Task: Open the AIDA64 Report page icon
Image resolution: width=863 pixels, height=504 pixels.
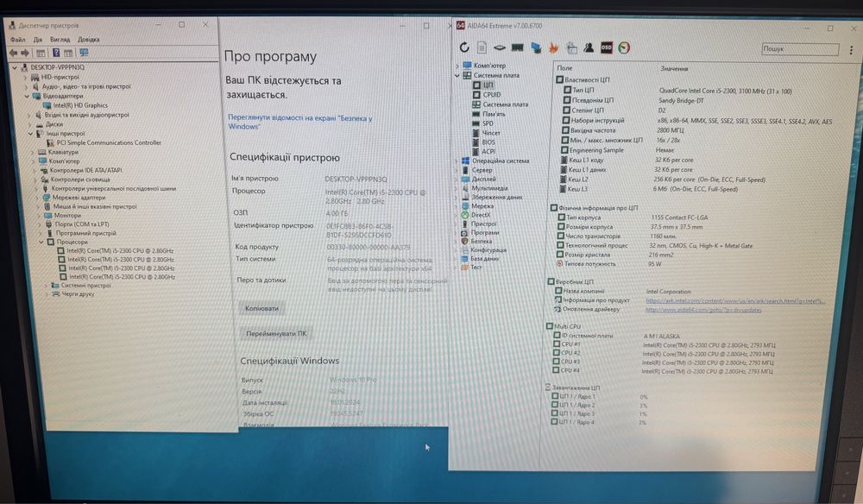Action: pos(482,47)
